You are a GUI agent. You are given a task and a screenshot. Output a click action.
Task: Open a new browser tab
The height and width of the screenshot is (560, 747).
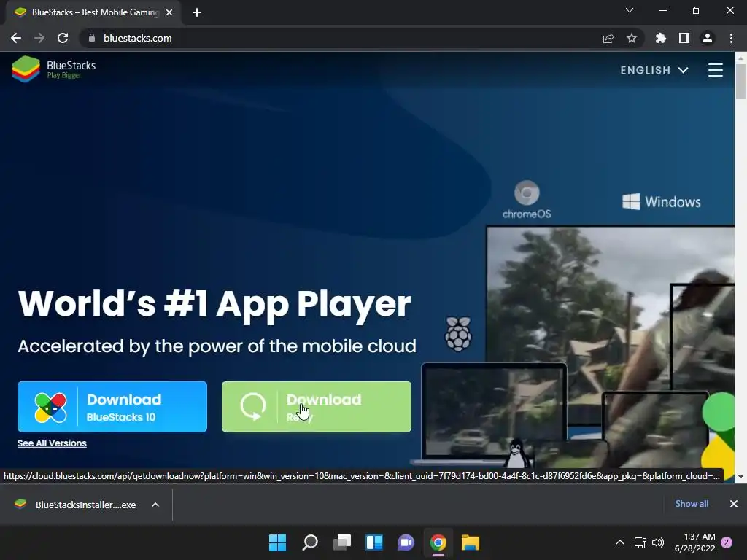[197, 12]
